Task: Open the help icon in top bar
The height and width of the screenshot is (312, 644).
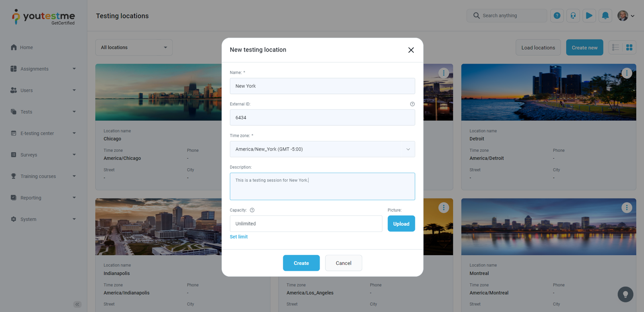Action: (557, 16)
